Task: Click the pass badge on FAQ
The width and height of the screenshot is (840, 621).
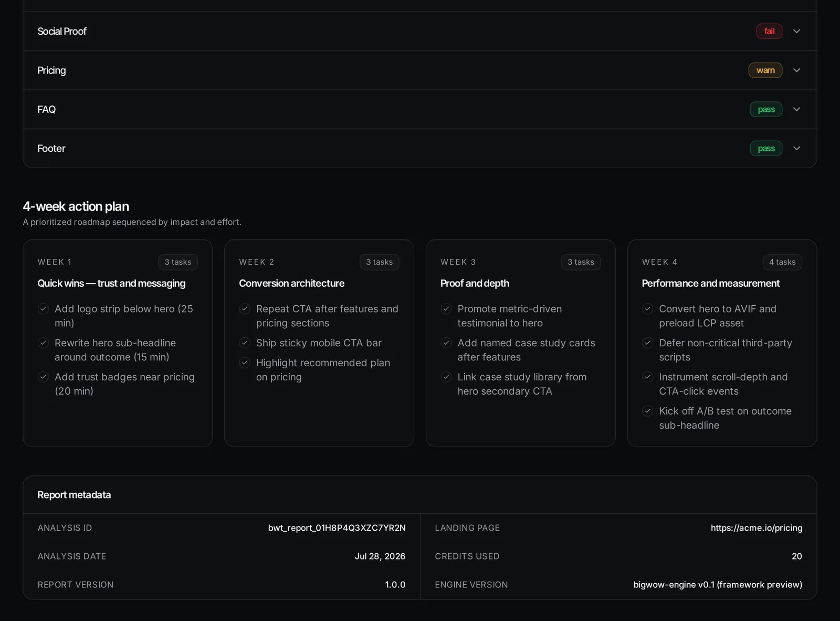Action: click(766, 109)
